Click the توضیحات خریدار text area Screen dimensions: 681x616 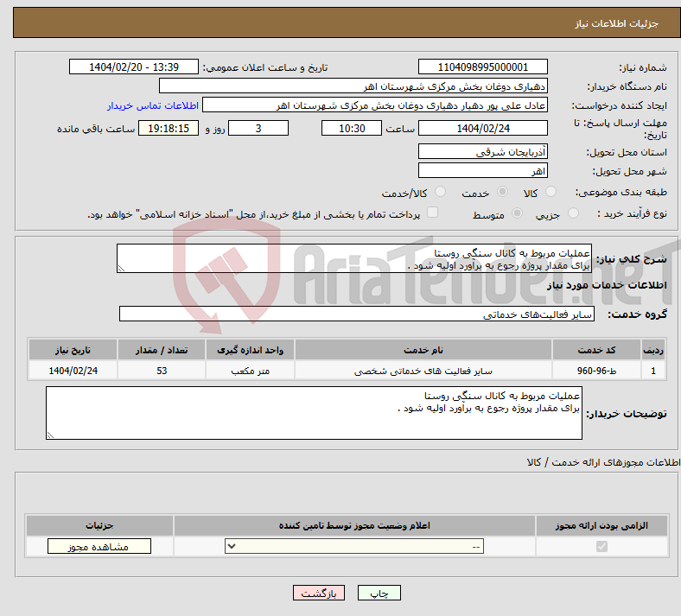[x=314, y=413]
